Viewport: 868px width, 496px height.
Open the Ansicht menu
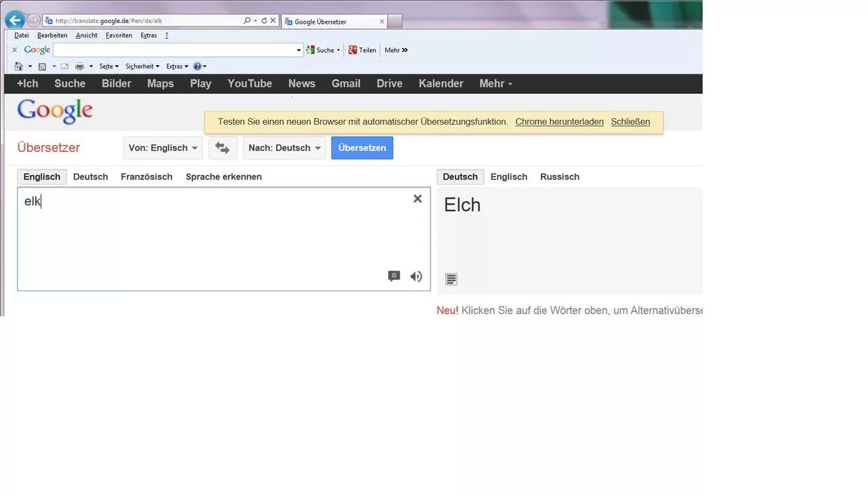pyautogui.click(x=87, y=35)
